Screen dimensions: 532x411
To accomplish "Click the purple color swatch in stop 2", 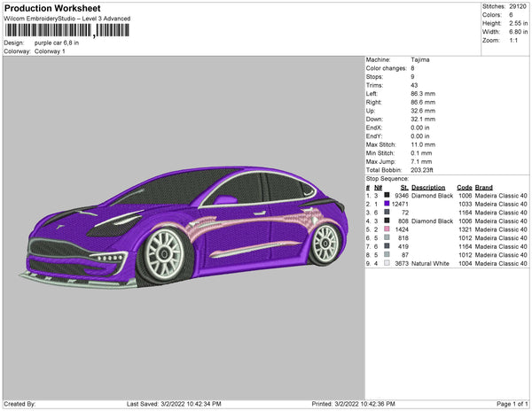I will click(387, 204).
